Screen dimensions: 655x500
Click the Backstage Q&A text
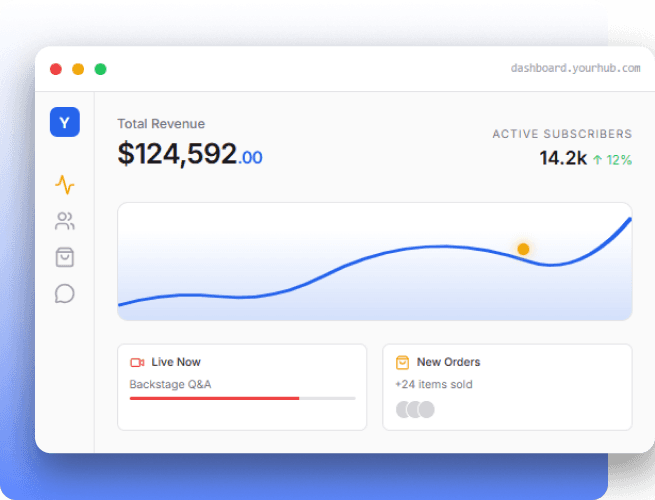pos(170,384)
